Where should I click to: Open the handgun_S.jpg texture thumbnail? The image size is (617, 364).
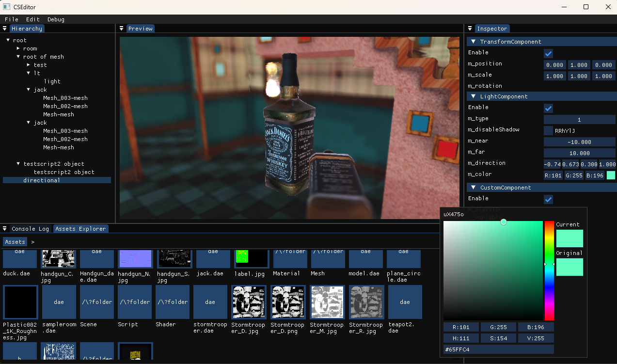[175, 259]
